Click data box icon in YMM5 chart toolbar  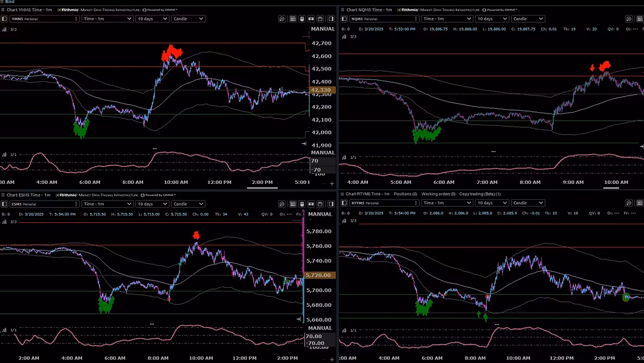tap(293, 19)
